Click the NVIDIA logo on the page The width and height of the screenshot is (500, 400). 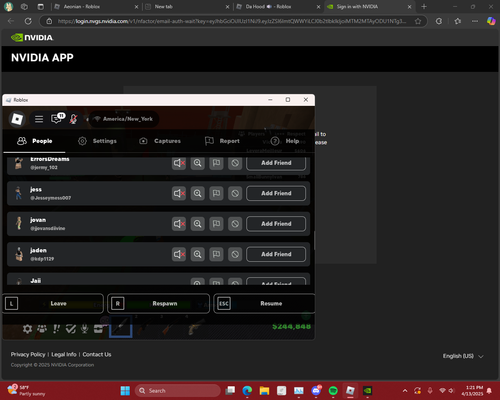[x=32, y=38]
